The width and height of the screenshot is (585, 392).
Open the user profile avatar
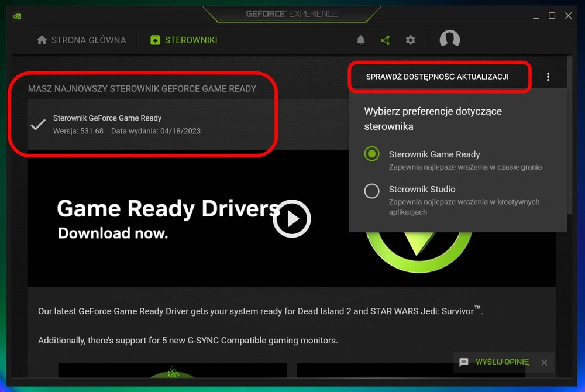pos(449,39)
